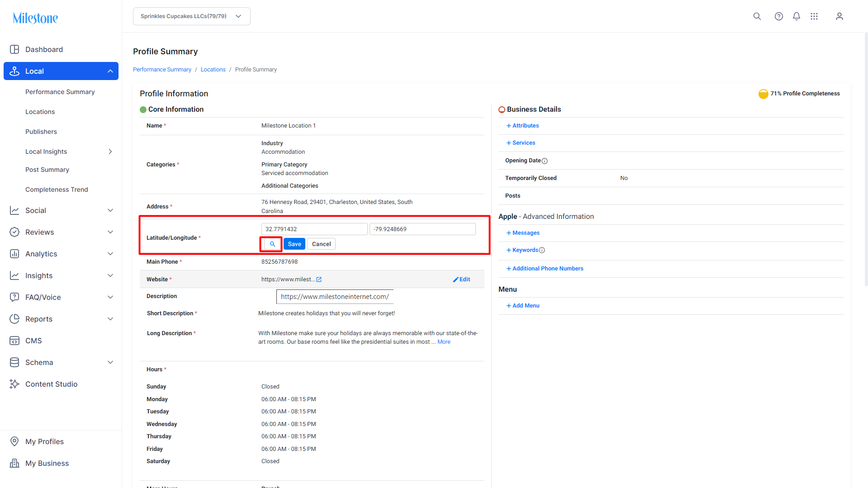Click main phone number 85256787698
The image size is (868, 488).
(280, 262)
